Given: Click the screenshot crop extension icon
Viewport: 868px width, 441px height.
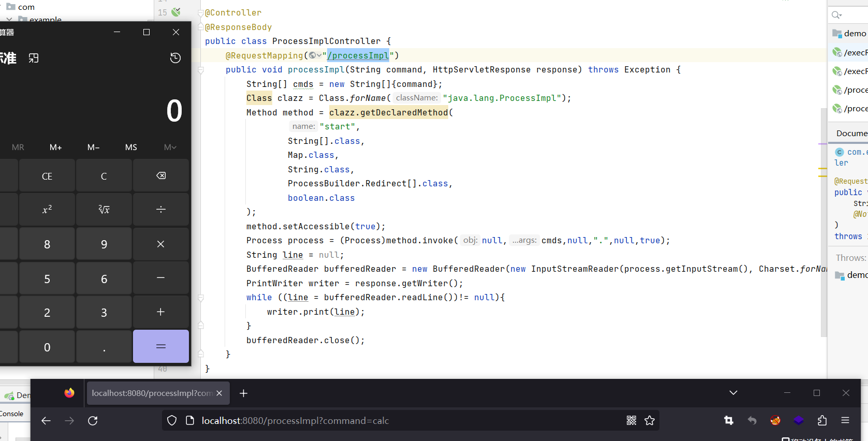Looking at the screenshot, I should pos(729,421).
